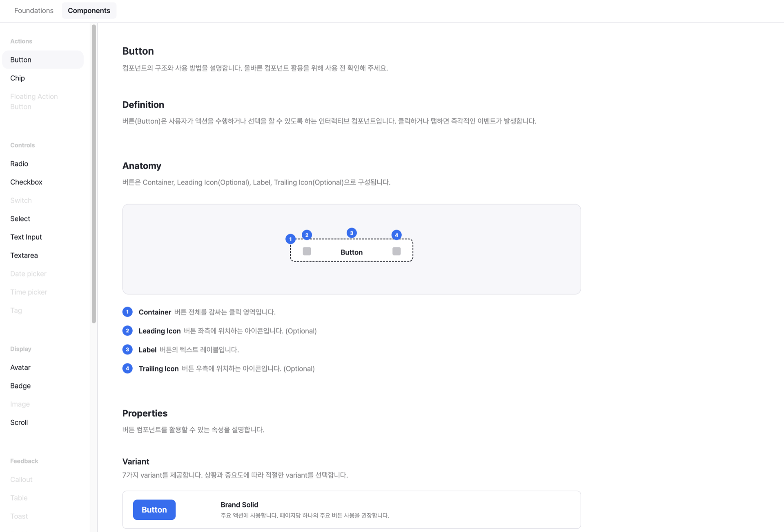Click the Time picker sidebar entry
Screen dimensions: 784x532
[29, 292]
